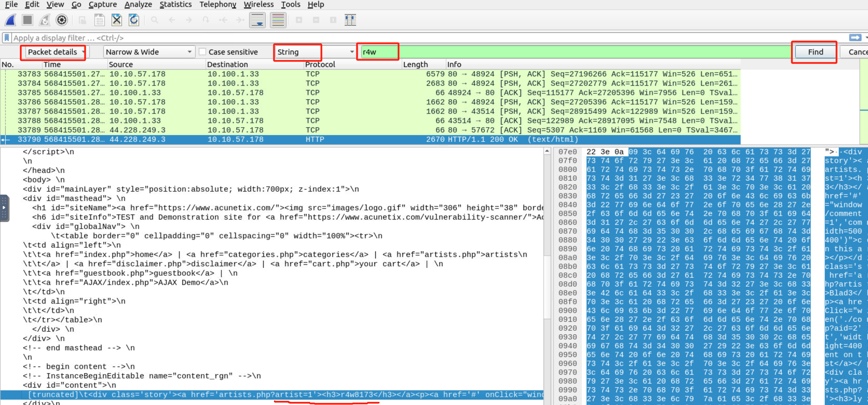The width and height of the screenshot is (868, 405).
Task: Click the div id="masthead" line in details
Action: tap(74, 199)
